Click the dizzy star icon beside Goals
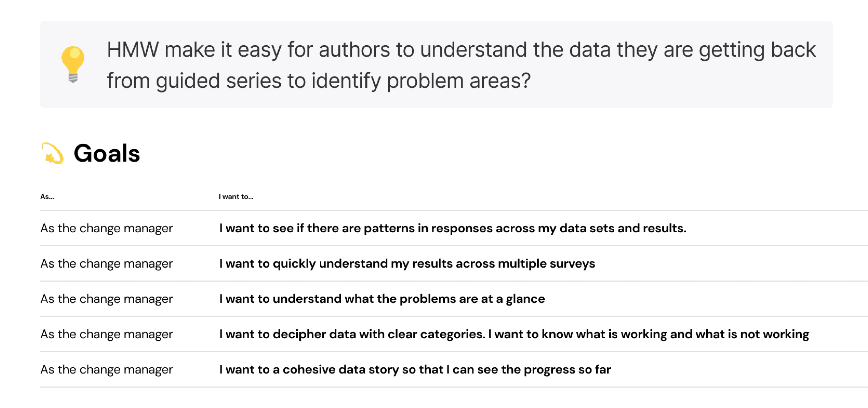The image size is (868, 408). coord(52,153)
